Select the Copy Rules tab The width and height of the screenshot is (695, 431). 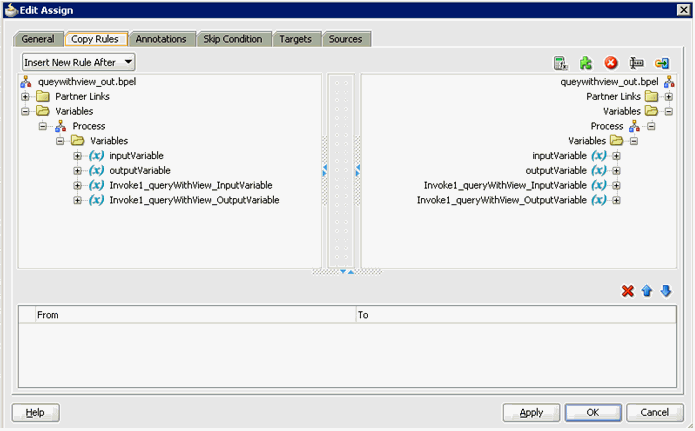(95, 39)
